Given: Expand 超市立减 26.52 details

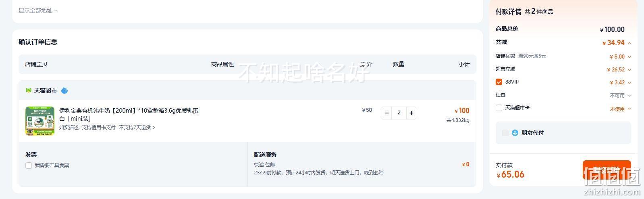Looking at the screenshot, I should click(629, 70).
